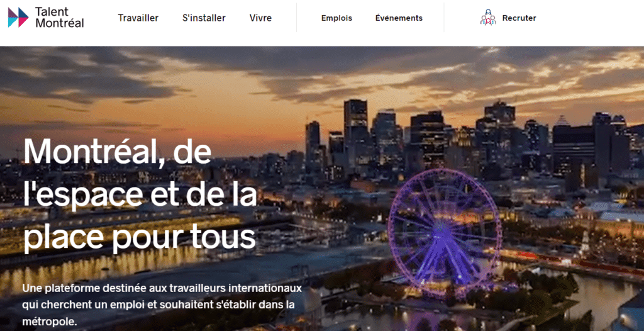Viewport: 644px width, 331px height.
Task: Open the Travailler menu
Action: click(138, 18)
